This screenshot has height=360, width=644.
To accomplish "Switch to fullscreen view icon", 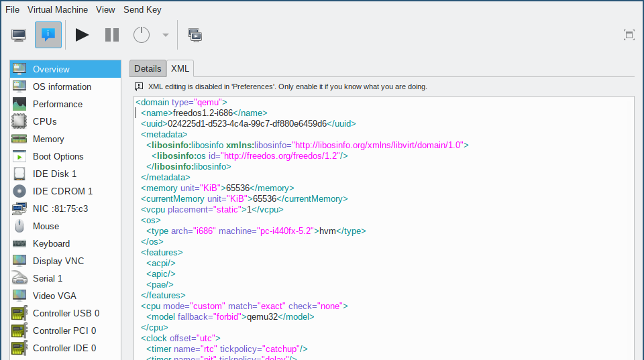I will coord(629,35).
